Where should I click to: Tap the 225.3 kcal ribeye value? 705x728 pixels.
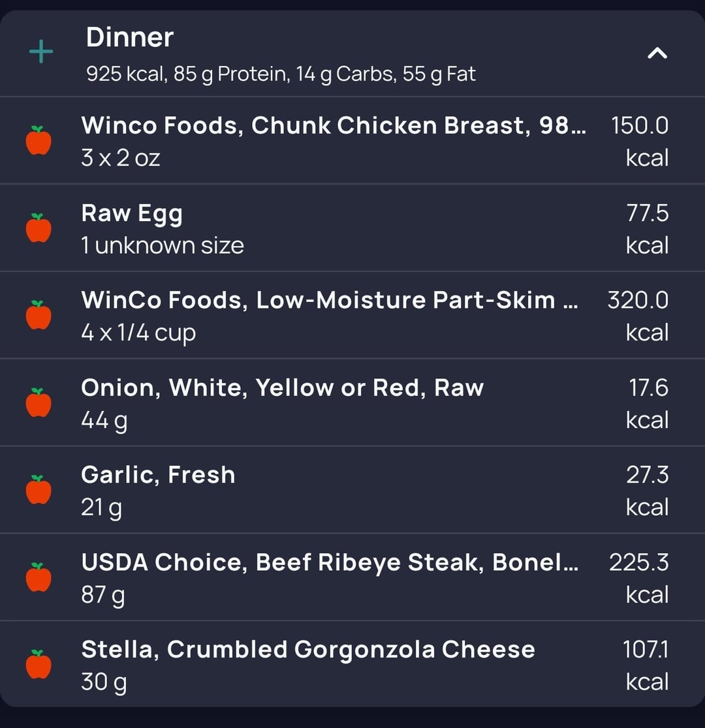[638, 563]
